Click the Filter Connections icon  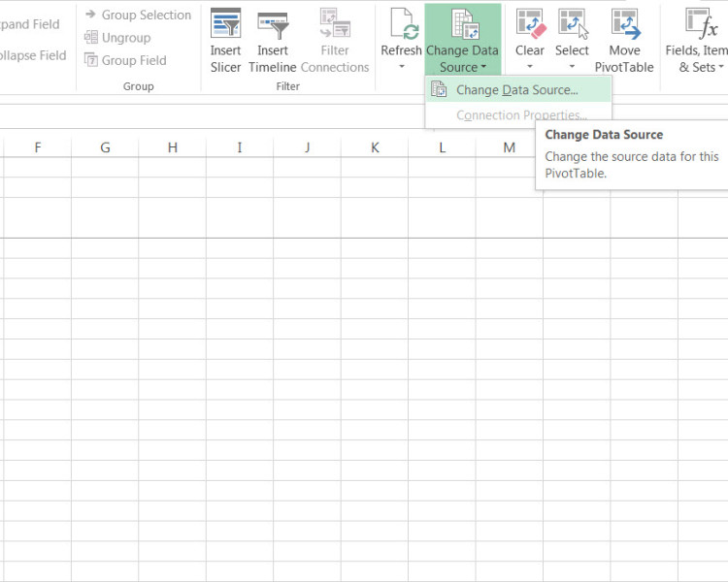335,24
